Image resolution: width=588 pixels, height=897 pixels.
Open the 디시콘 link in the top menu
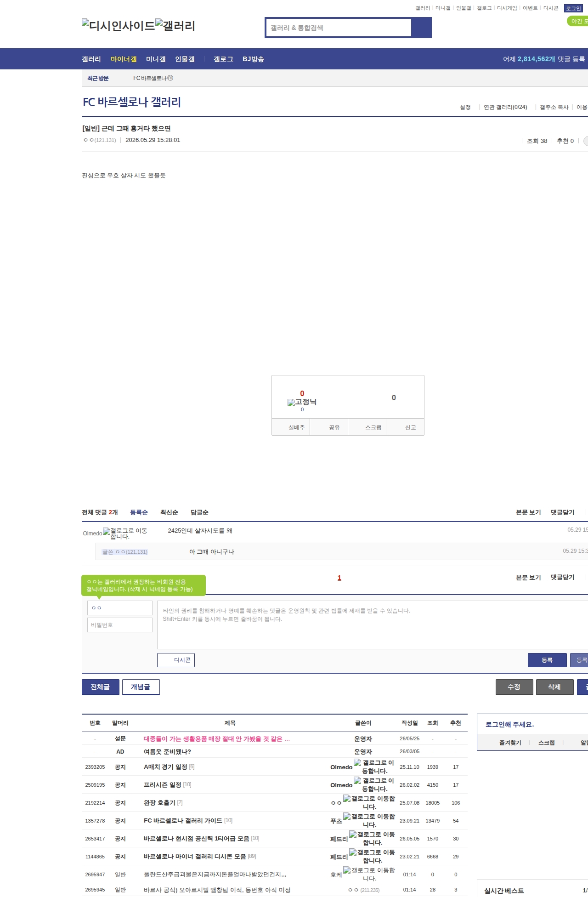tap(551, 8)
